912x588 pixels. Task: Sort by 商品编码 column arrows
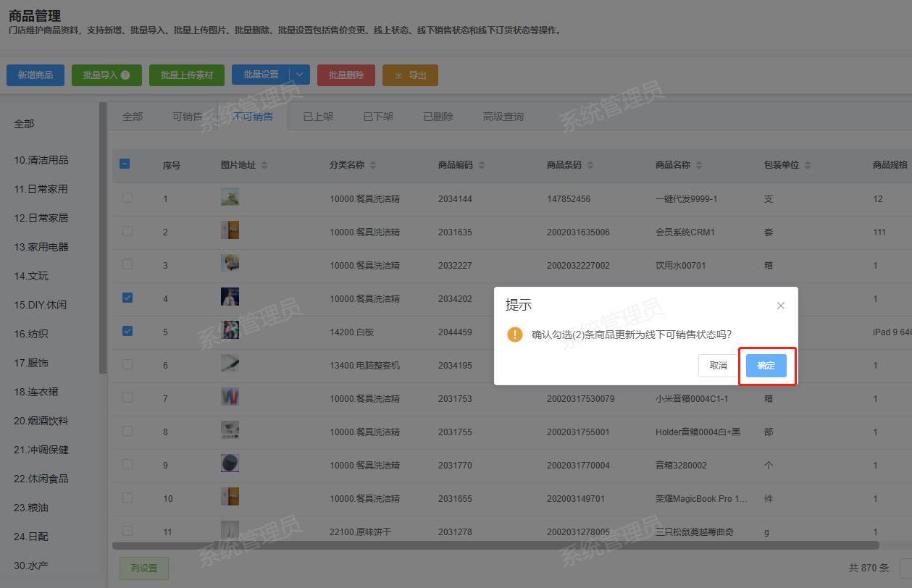click(x=482, y=165)
